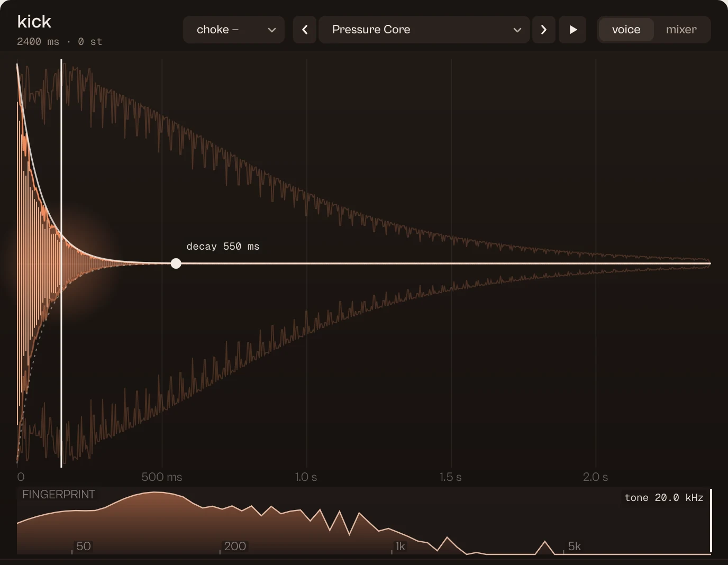Play the kick sound preview

[573, 30]
